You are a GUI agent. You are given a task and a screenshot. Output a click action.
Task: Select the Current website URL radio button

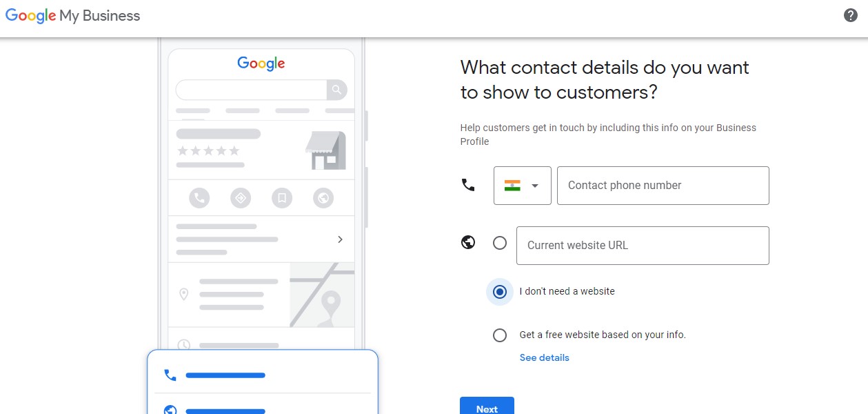(500, 243)
